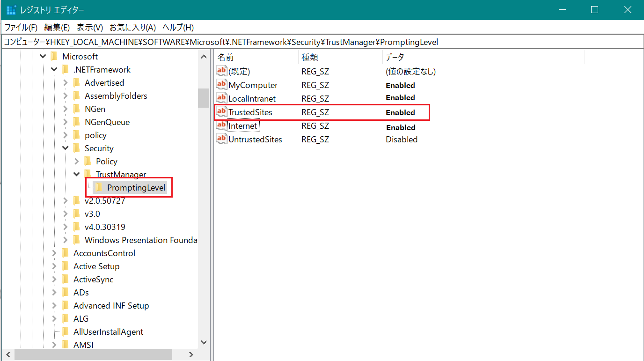Click the Enabled data of TrustedSites

point(400,112)
